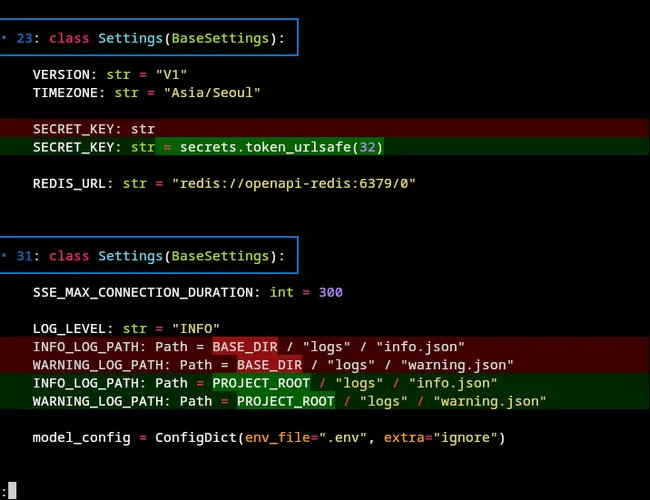Screen dimensions: 650x500
Task: Select the TIMEZONE "Asia/Seoul" line
Action: (147, 92)
